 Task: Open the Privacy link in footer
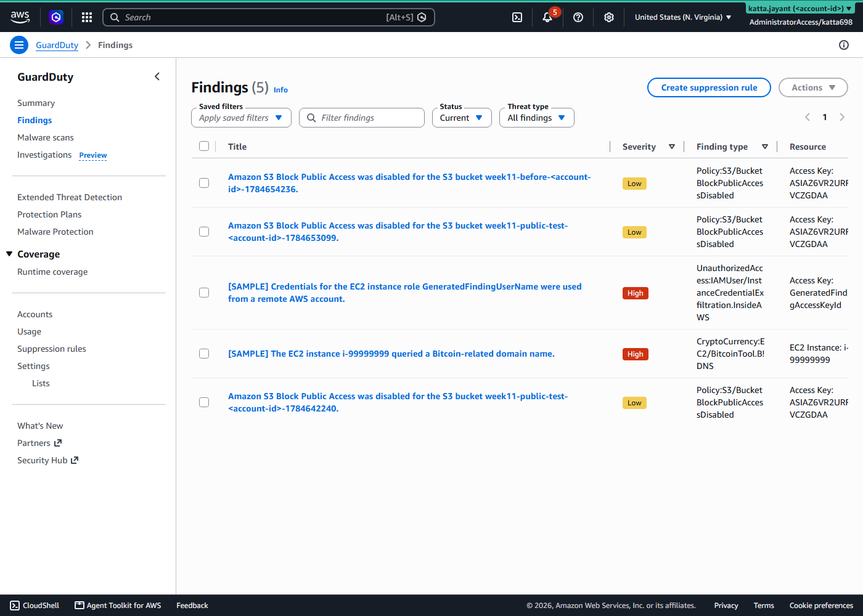726,606
